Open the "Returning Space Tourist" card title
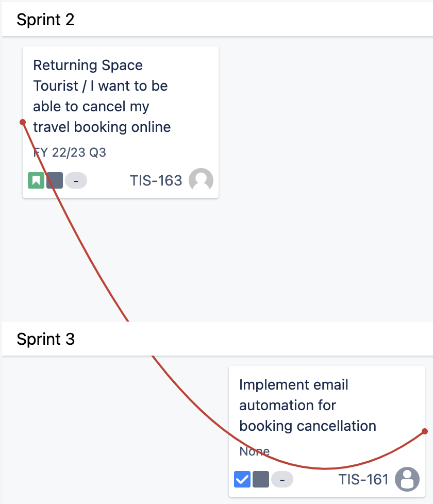The image size is (433, 504). click(102, 96)
